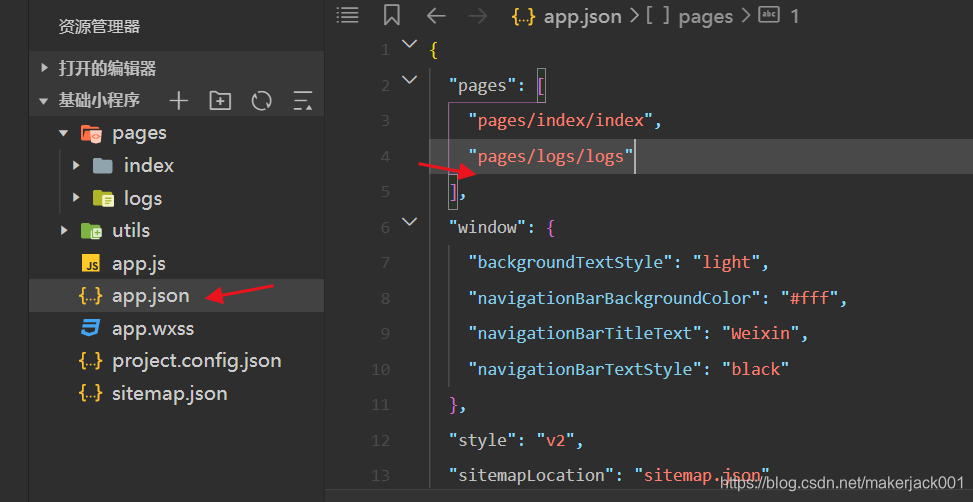Click the CSS icon for app.wxss
The width and height of the screenshot is (973, 502).
tap(91, 328)
